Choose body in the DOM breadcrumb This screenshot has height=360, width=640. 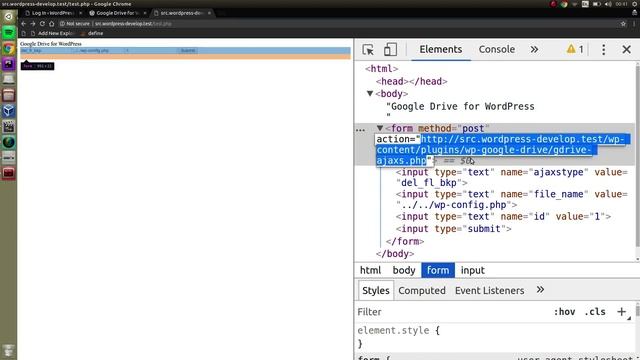click(404, 270)
